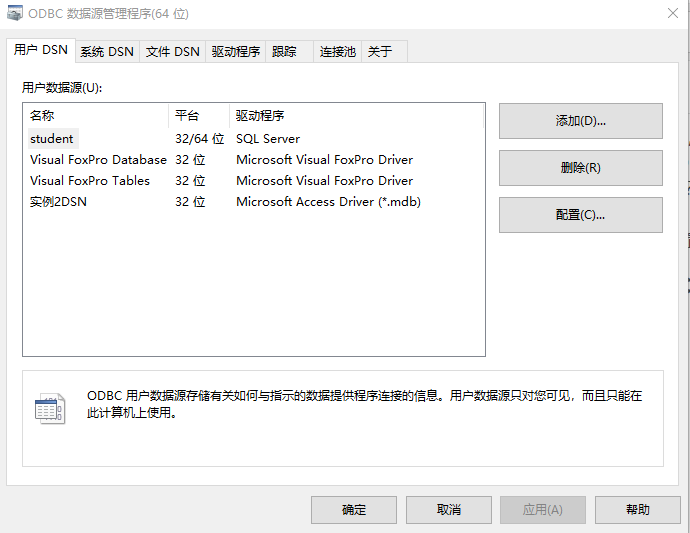
Task: Go to the 跟踪 tab
Action: 284,52
